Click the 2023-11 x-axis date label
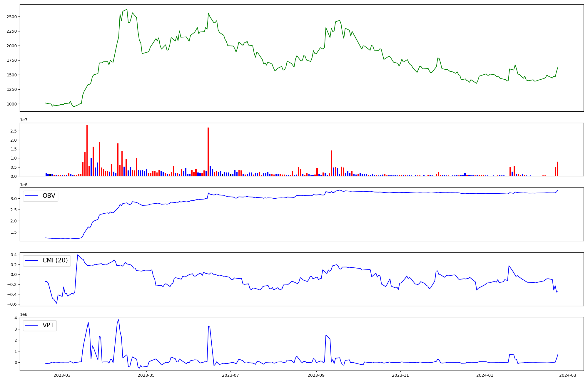Viewport: 588px width, 382px height. 400,375
